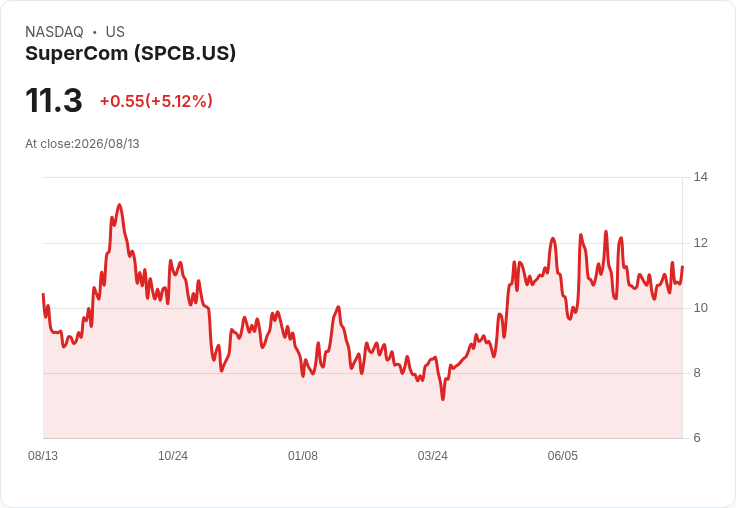Select the 03/24 x-axis date label
This screenshot has height=508, width=736.
click(433, 456)
